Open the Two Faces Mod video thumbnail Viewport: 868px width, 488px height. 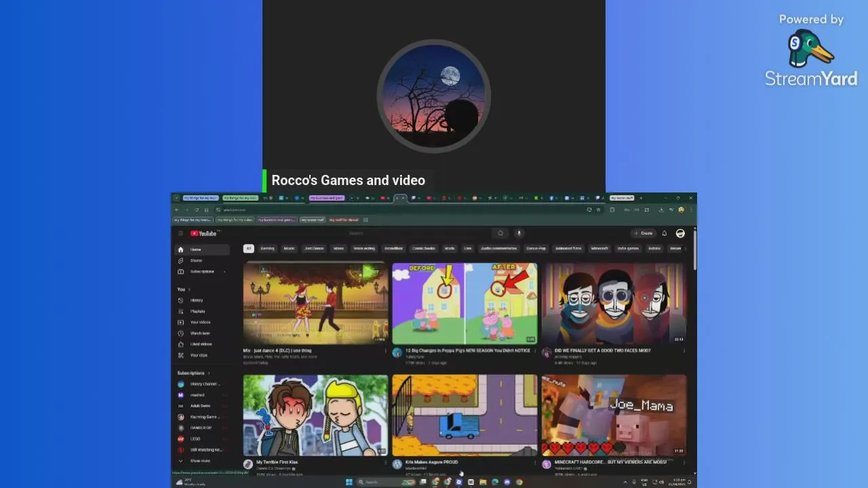pyautogui.click(x=614, y=304)
